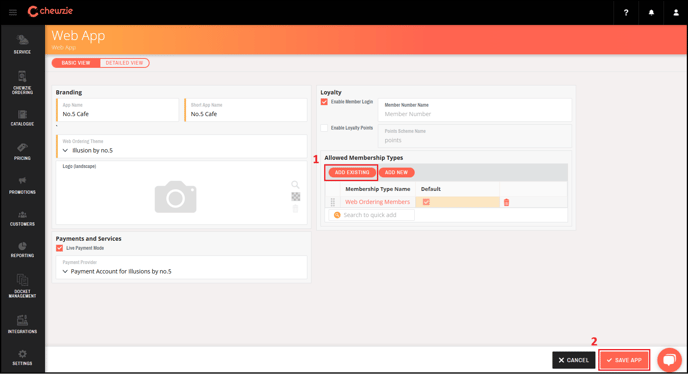The width and height of the screenshot is (688, 374).
Task: Toggle Enable Member Login checkbox
Action: pyautogui.click(x=324, y=102)
